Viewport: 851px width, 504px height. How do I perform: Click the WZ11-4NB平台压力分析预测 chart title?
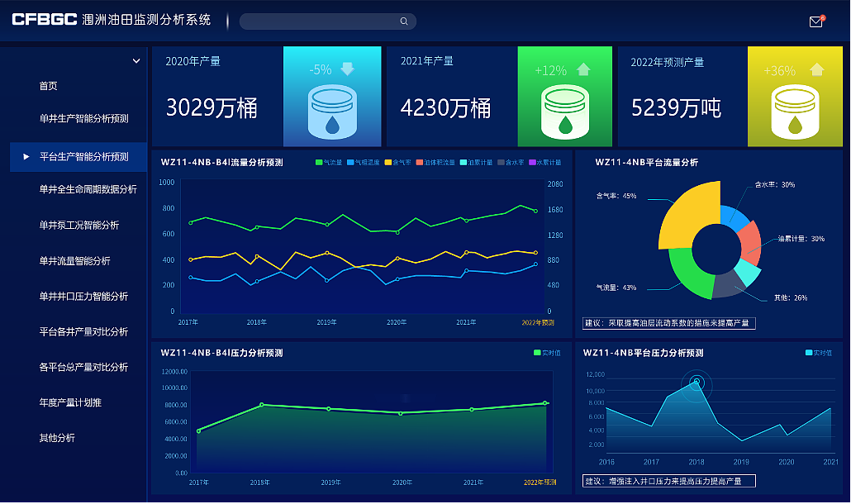pyautogui.click(x=643, y=353)
